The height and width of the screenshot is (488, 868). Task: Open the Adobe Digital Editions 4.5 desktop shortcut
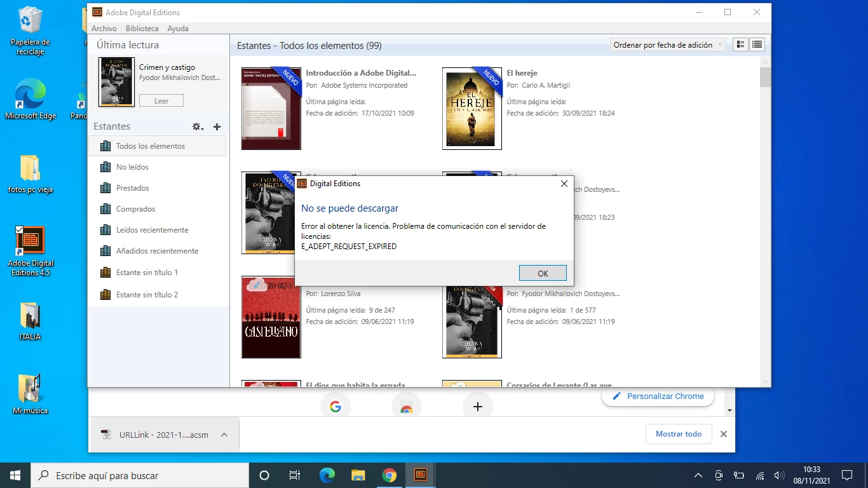(30, 251)
